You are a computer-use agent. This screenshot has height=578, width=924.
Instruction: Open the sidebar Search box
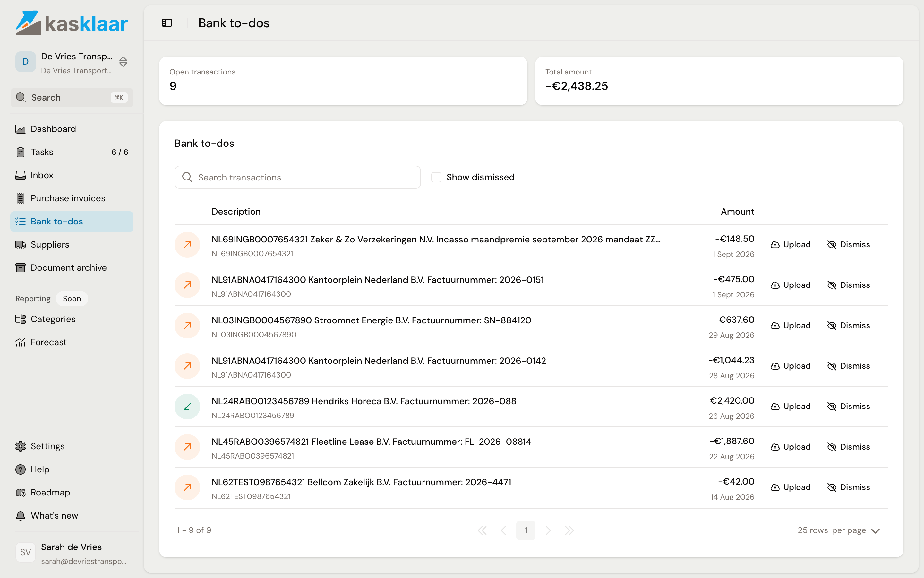(72, 98)
